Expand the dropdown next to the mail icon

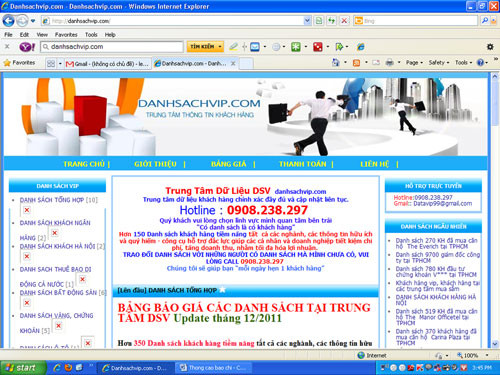(265, 47)
